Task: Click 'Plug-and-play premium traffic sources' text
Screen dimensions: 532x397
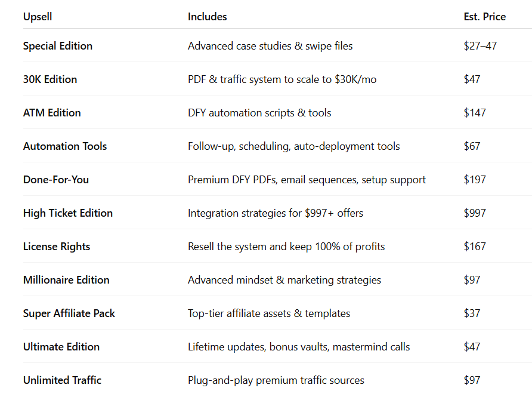Action: click(x=276, y=380)
